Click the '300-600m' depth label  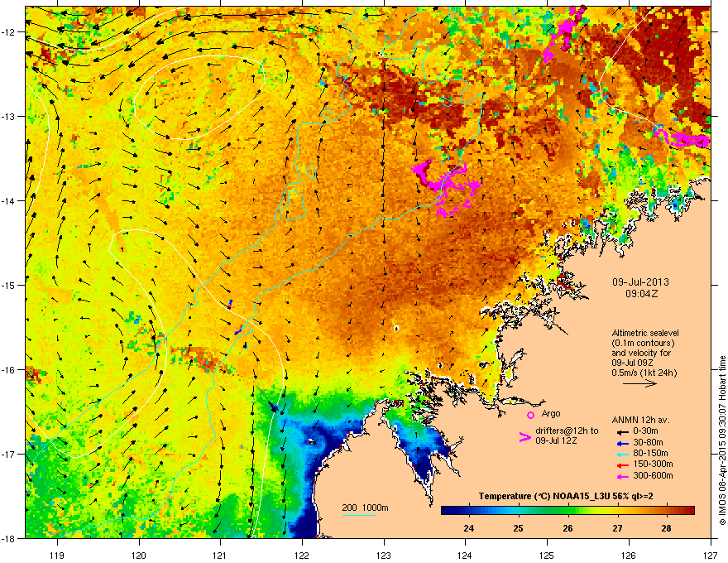pos(653,475)
